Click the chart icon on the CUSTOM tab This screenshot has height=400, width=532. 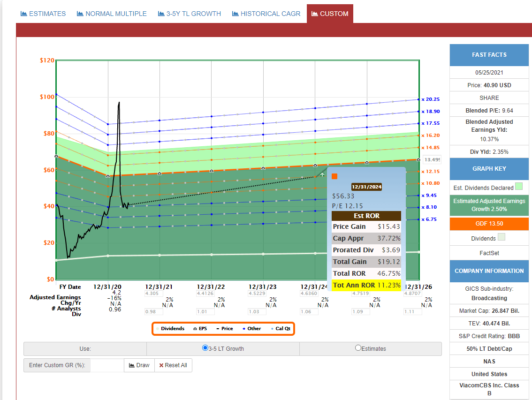click(314, 14)
